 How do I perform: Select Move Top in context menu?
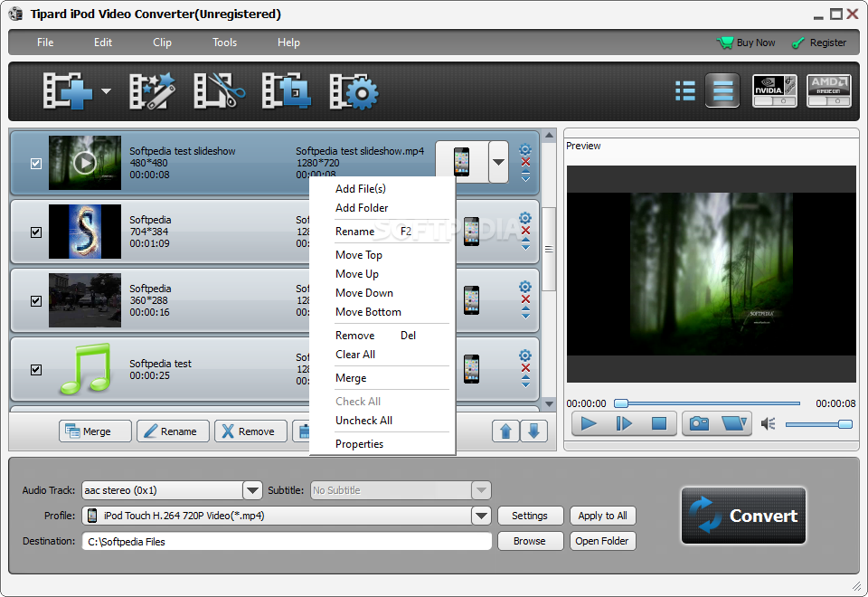click(x=359, y=255)
